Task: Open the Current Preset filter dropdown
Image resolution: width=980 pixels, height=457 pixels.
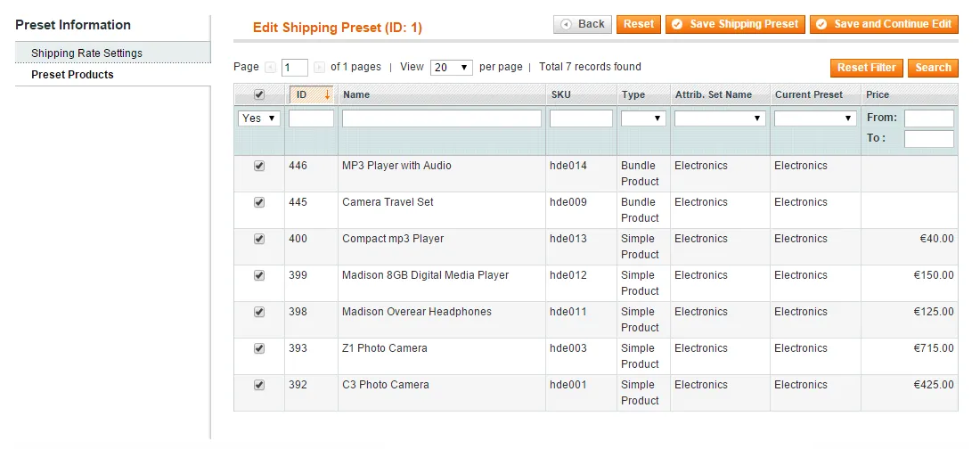Action: coord(815,118)
